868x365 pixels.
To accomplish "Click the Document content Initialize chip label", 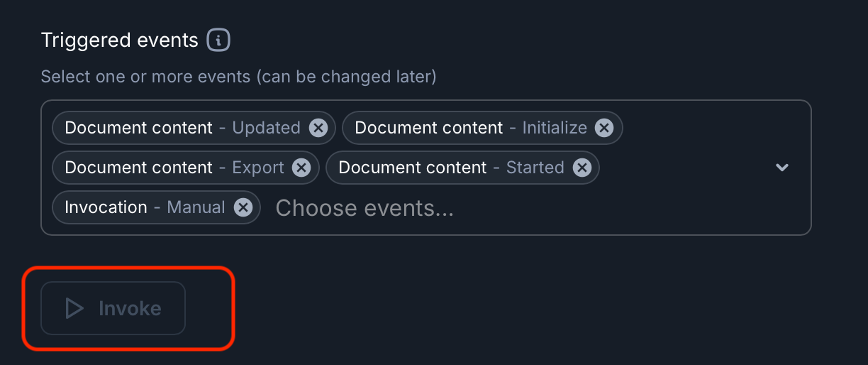I will [x=470, y=128].
